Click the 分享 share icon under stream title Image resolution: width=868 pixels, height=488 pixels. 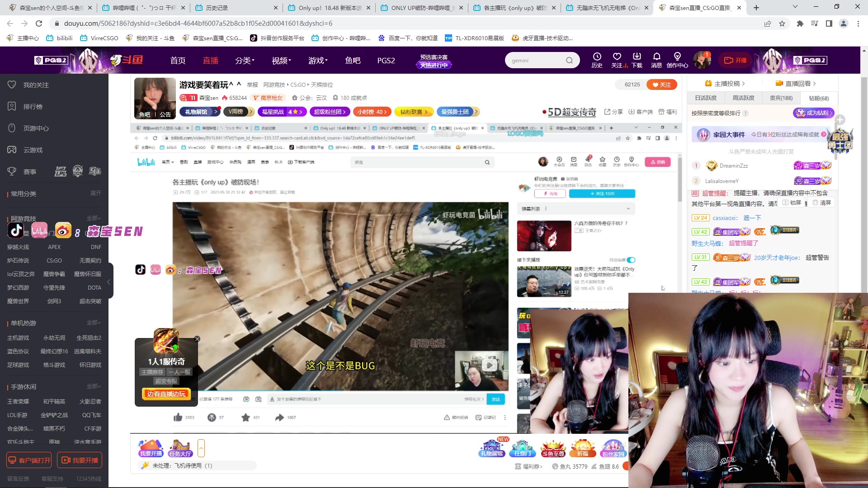click(613, 112)
